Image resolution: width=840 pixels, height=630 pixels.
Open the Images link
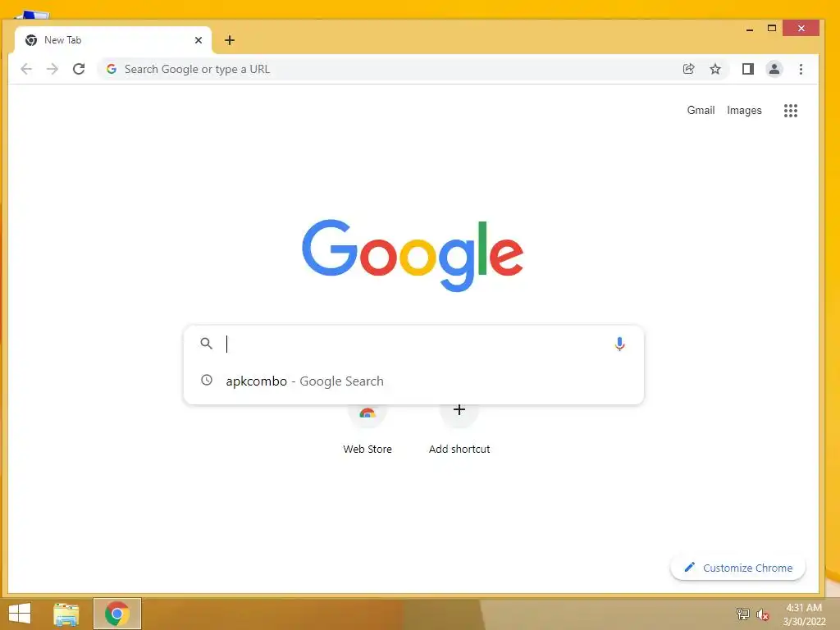(744, 111)
